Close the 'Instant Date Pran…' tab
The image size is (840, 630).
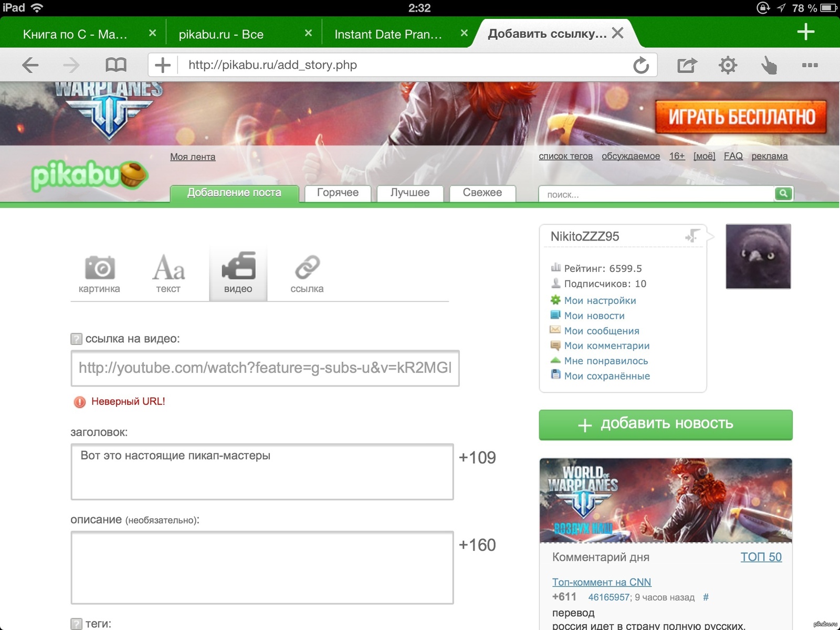coord(464,33)
